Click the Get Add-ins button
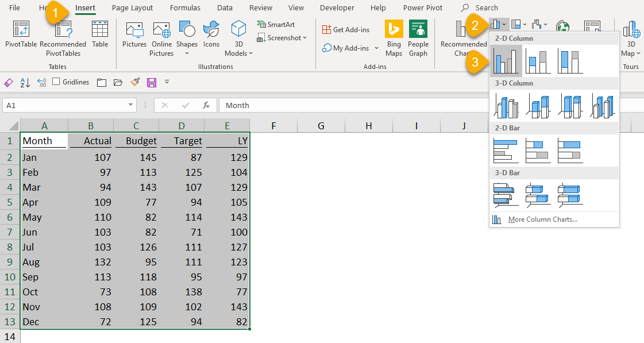The image size is (644, 343). pos(345,30)
